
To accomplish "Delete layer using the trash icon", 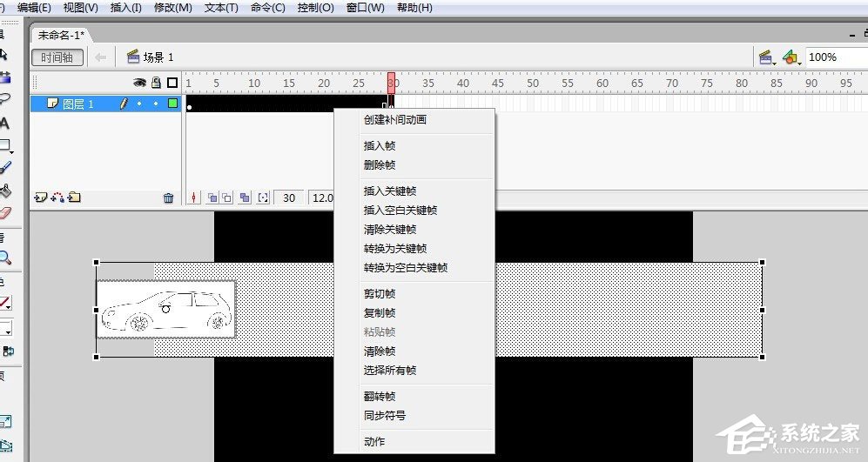I will click(x=168, y=198).
